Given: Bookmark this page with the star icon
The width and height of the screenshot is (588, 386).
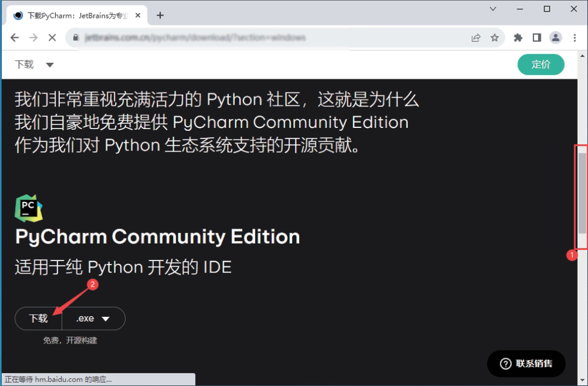Looking at the screenshot, I should pos(494,38).
